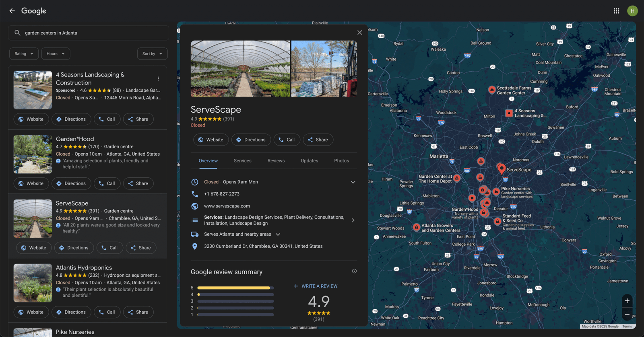Open the Pike Nurseries listing title
This screenshot has width=644, height=337.
coord(75,332)
